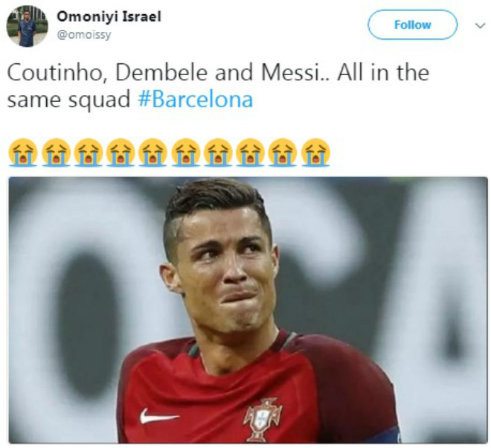The image size is (491, 448).
Task: Click the ninth crying emoji
Action: pos(283,153)
